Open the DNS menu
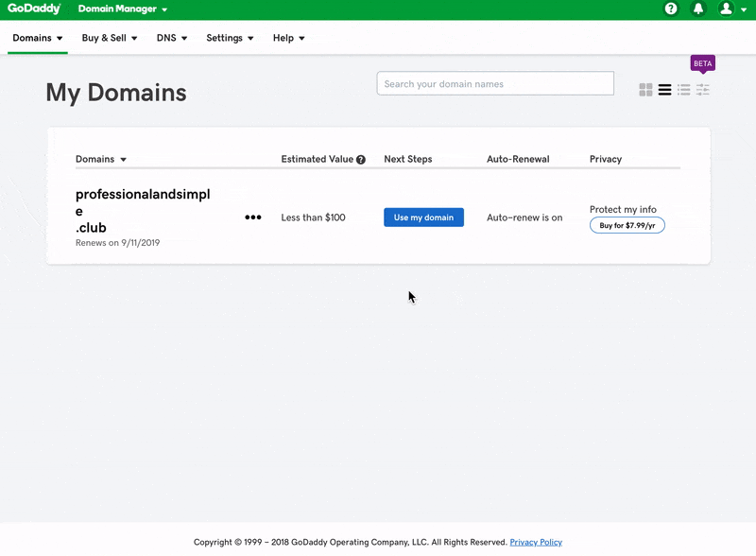This screenshot has width=756, height=556. (172, 38)
